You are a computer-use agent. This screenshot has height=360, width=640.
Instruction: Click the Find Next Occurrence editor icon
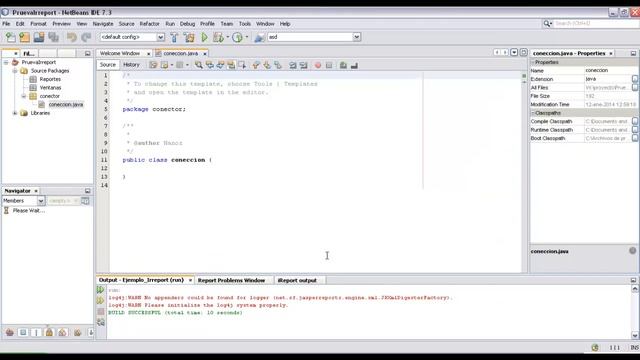(x=220, y=65)
